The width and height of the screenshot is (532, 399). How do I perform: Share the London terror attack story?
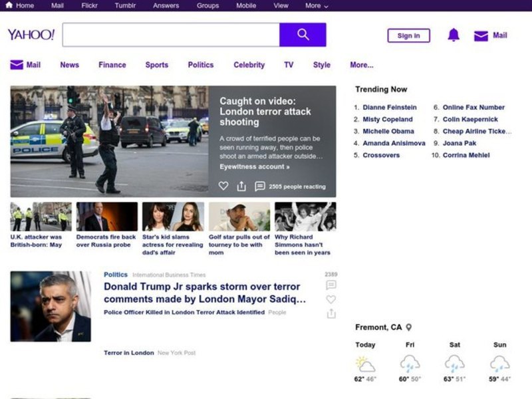241,186
